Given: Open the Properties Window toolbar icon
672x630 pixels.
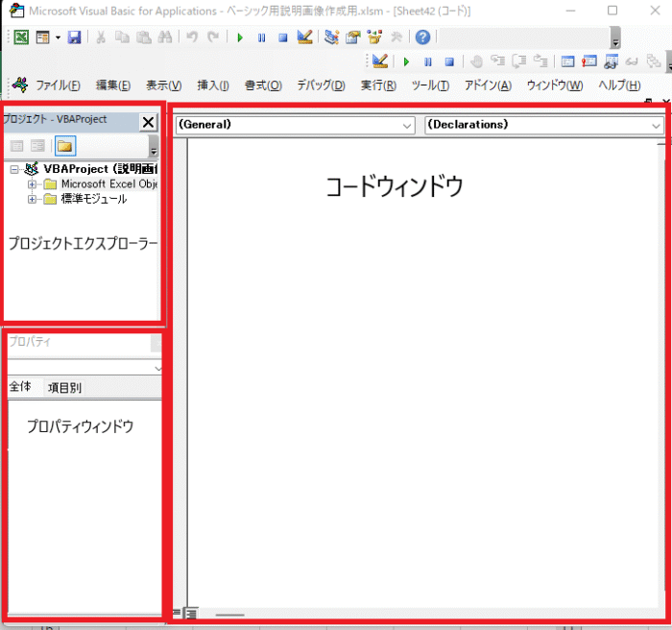Looking at the screenshot, I should (352, 37).
